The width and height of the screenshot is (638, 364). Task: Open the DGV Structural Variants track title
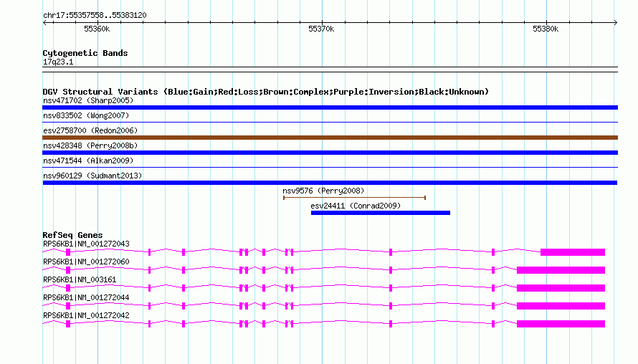tap(266, 92)
